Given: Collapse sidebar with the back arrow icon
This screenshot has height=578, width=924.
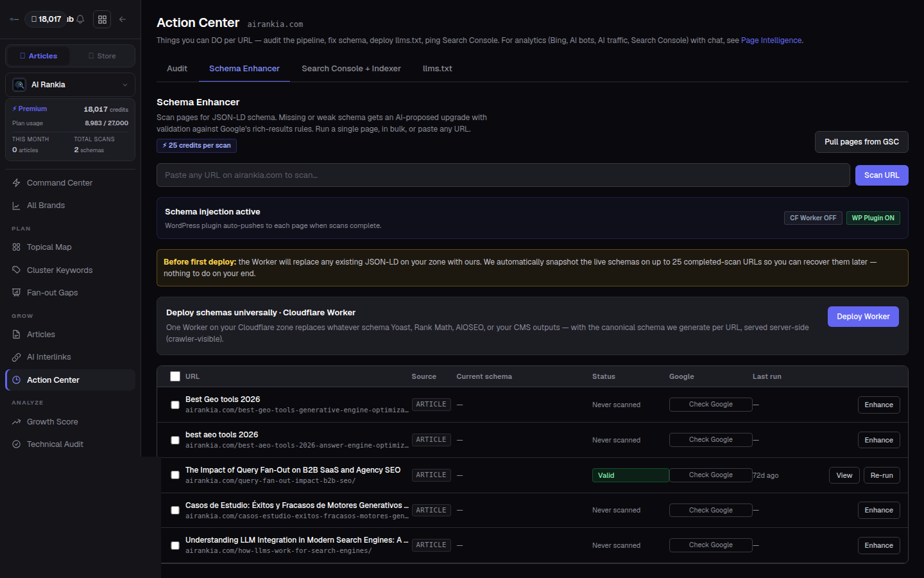Looking at the screenshot, I should [123, 19].
